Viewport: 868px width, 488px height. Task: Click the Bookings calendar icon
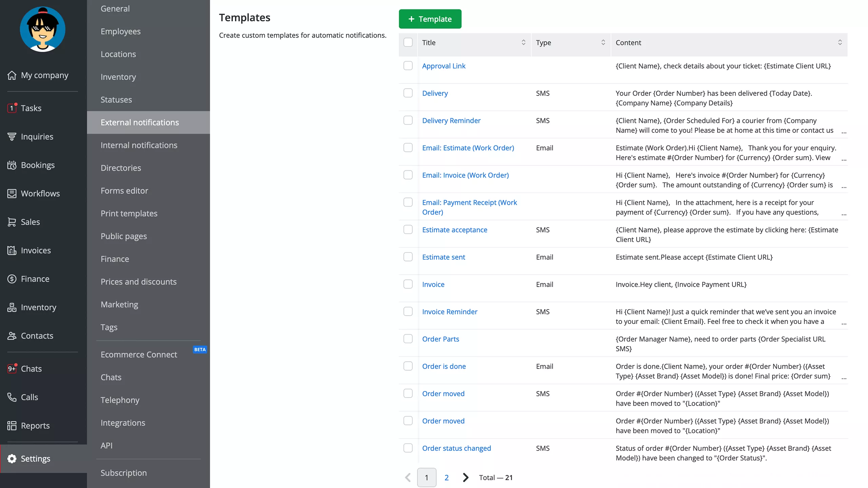click(12, 165)
